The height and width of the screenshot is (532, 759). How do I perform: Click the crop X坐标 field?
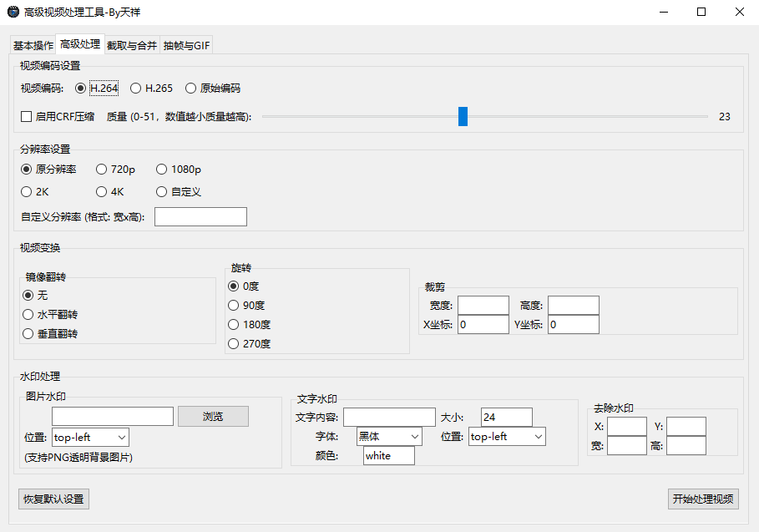click(483, 324)
